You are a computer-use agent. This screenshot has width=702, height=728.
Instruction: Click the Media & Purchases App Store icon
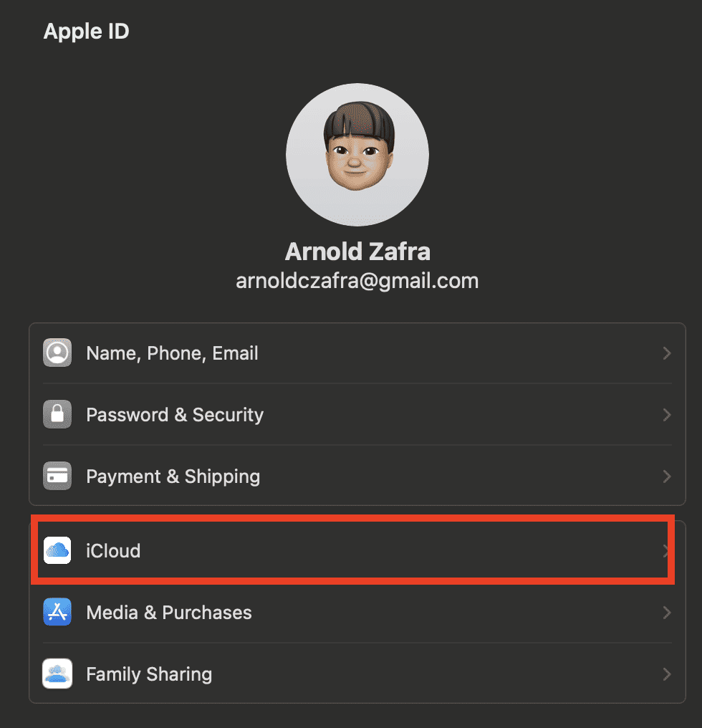pos(57,613)
